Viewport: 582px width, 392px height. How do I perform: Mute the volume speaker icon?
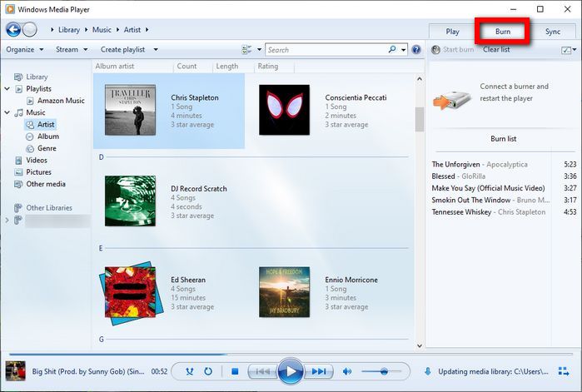pos(347,371)
